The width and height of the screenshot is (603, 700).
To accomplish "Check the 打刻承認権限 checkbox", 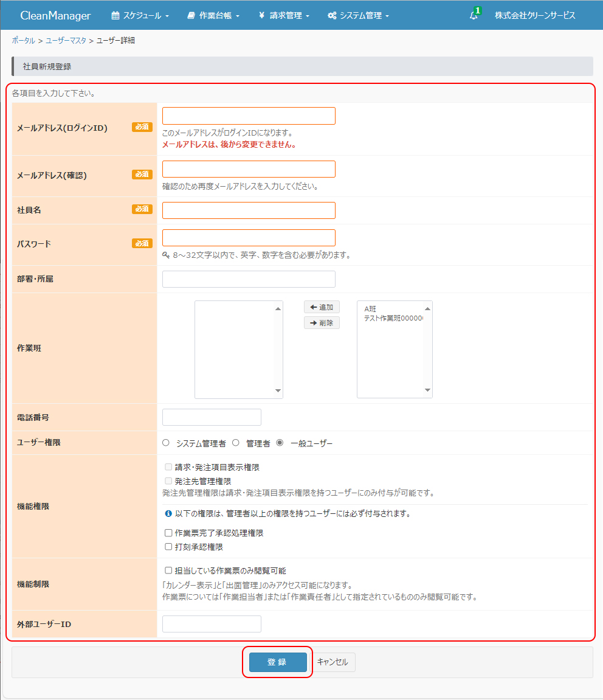I will click(x=169, y=547).
